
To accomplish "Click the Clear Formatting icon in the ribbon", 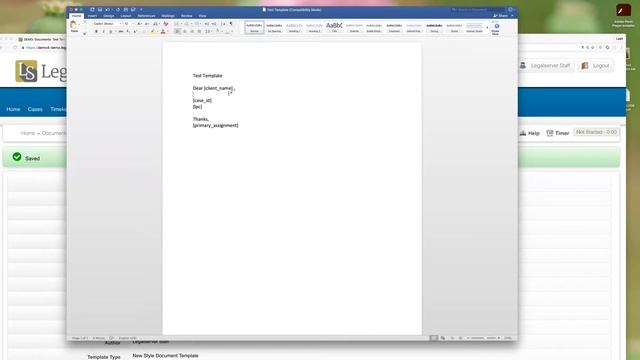I will [165, 24].
